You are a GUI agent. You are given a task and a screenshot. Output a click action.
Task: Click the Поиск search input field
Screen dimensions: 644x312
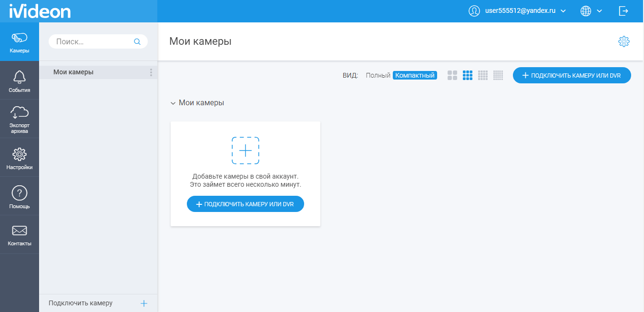[93, 41]
